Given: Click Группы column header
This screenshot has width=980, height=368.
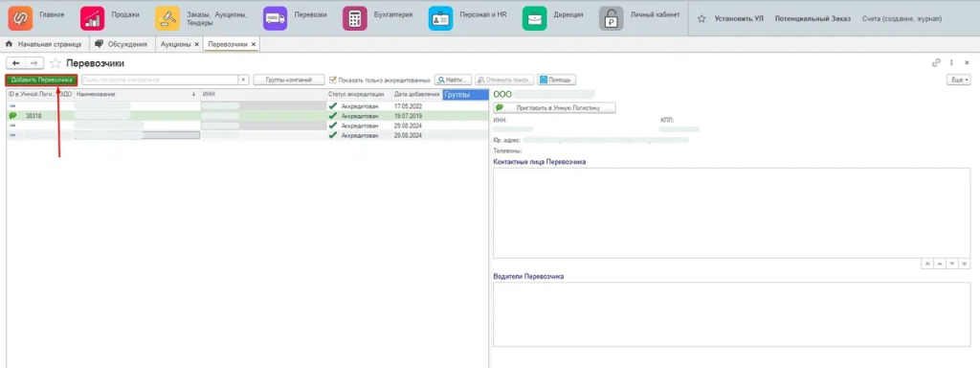Looking at the screenshot, I should (465, 95).
